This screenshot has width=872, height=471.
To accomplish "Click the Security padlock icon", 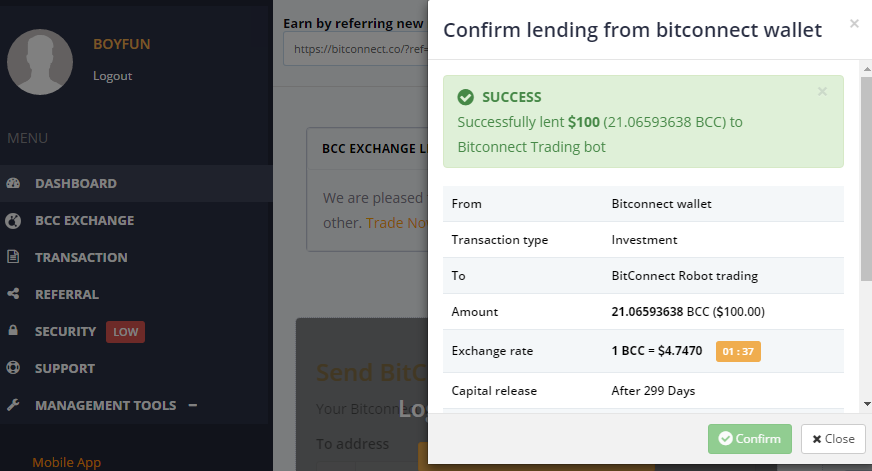I will [13, 332].
